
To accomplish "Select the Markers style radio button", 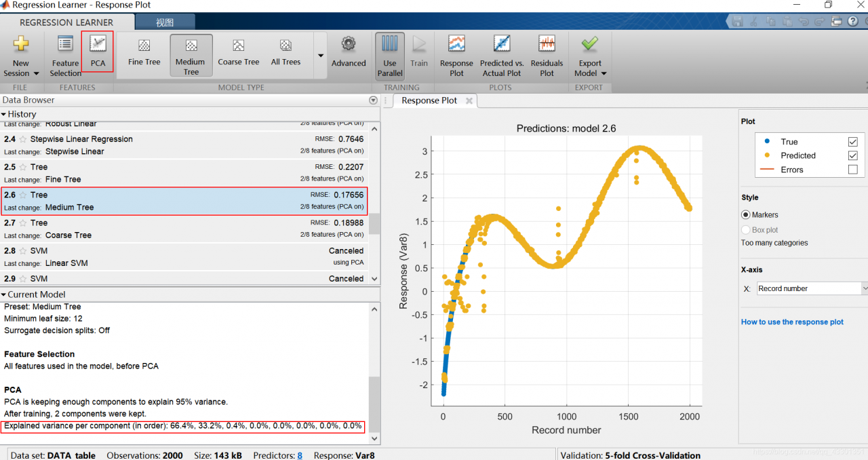I will 746,214.
